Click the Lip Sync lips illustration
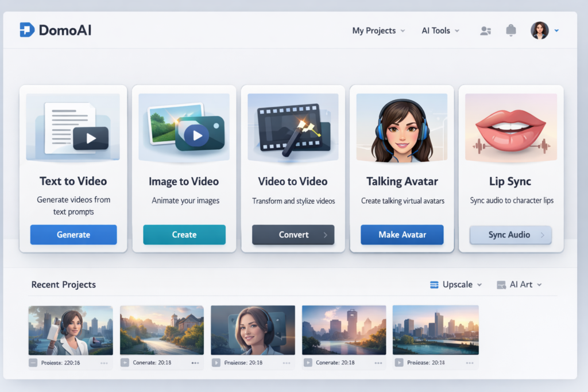This screenshot has width=588, height=392. (510, 127)
